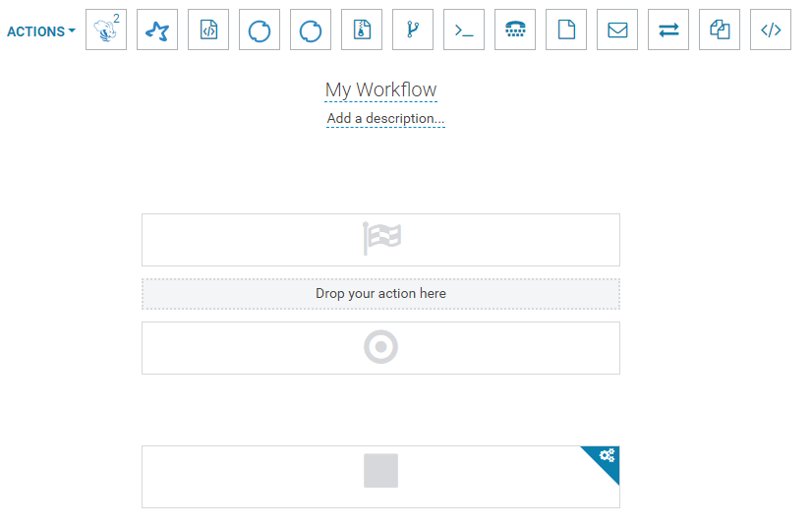Select the SSH teletype phone icon
Image resolution: width=812 pixels, height=528 pixels.
point(515,29)
